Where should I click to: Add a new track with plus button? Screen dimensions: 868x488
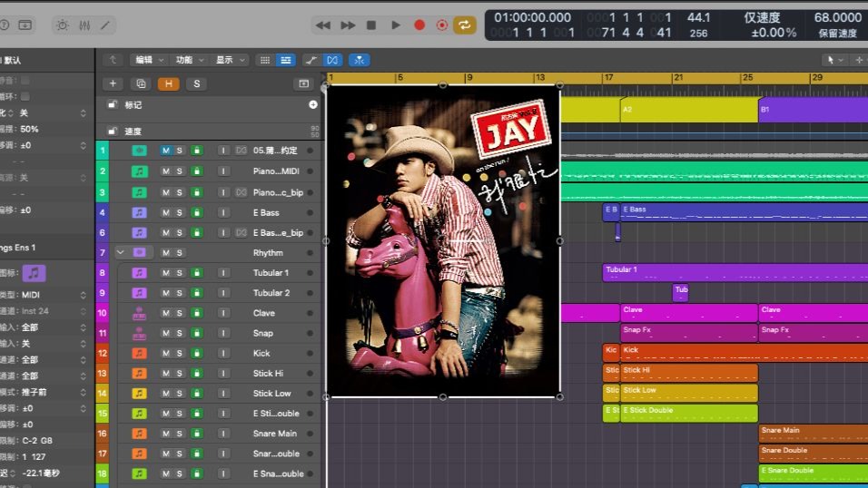pos(113,83)
